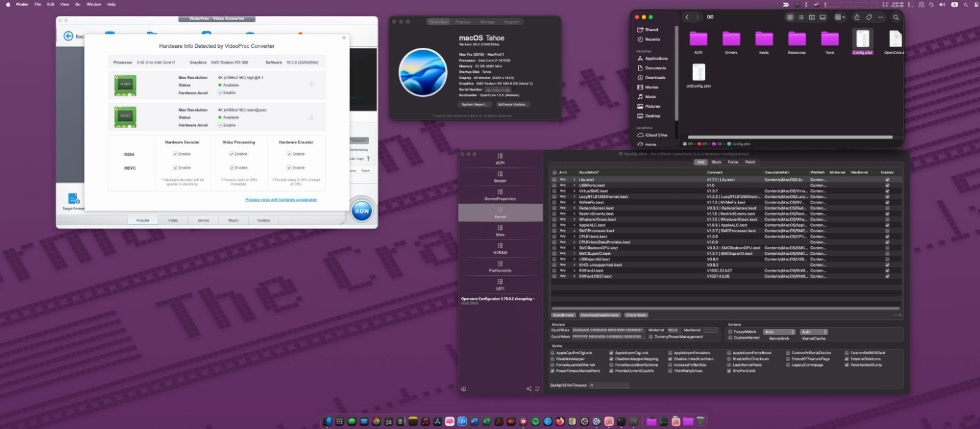Select the Video tab in VideoProc
Image resolution: width=980 pixels, height=429 pixels.
[173, 220]
